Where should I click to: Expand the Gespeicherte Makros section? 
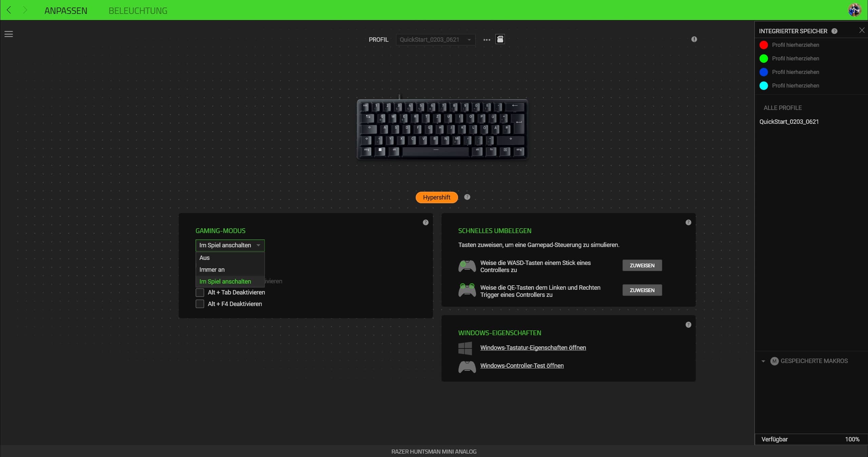pos(763,361)
